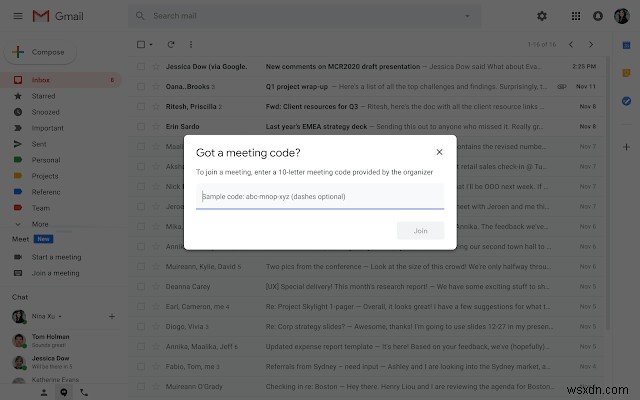Click the Search mail field

(x=306, y=16)
